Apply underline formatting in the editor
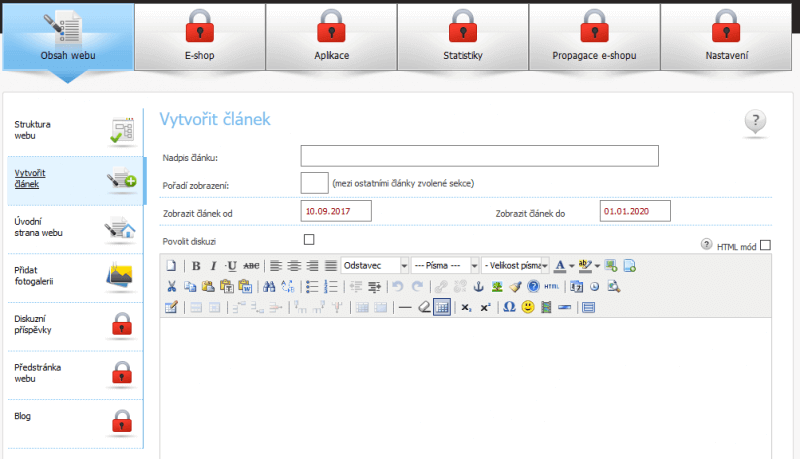 click(232, 266)
